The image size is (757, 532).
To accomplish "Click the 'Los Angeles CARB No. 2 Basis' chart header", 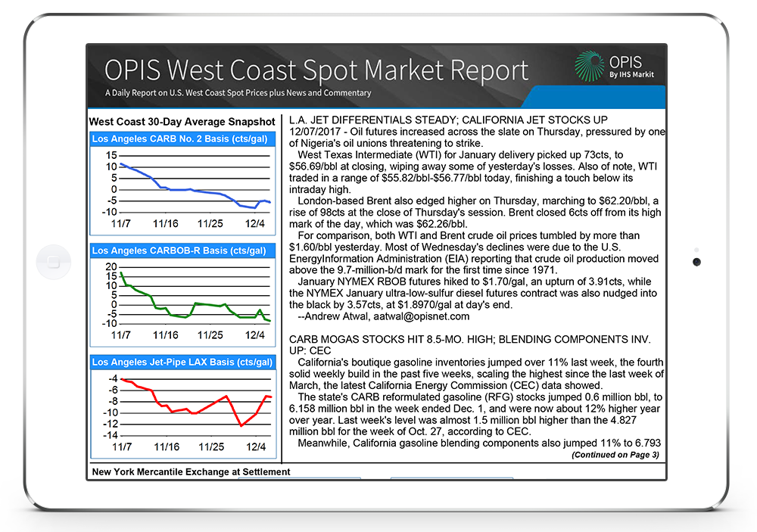I will [x=182, y=139].
